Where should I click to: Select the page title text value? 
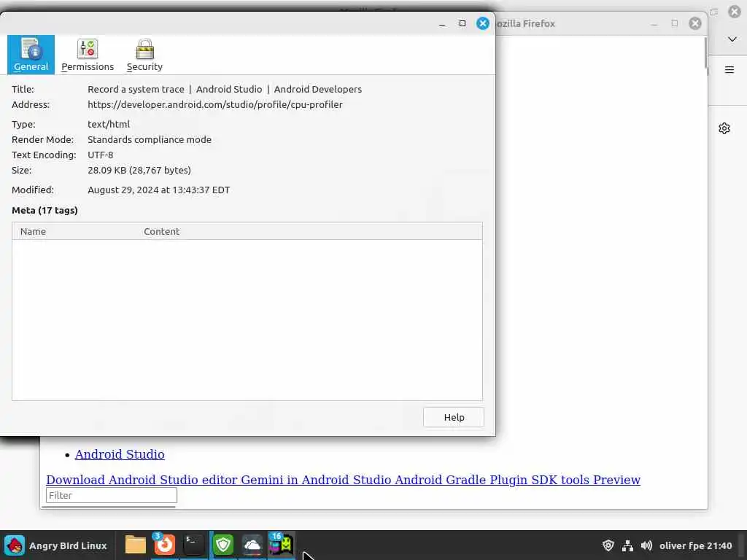225,89
